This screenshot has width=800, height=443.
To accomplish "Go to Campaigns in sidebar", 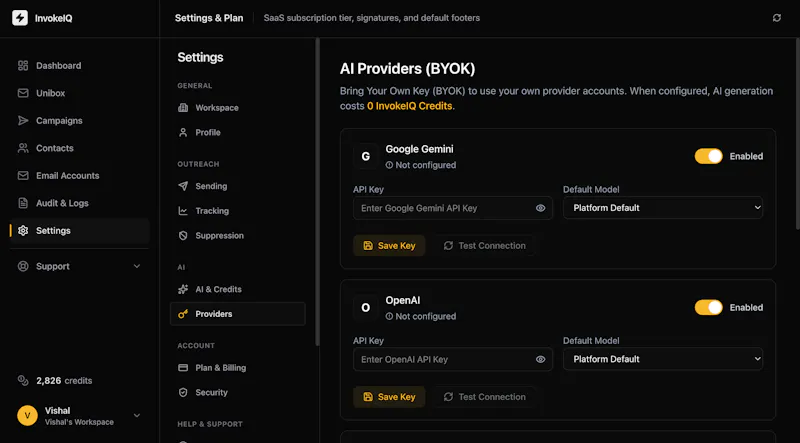I will 80,120.
